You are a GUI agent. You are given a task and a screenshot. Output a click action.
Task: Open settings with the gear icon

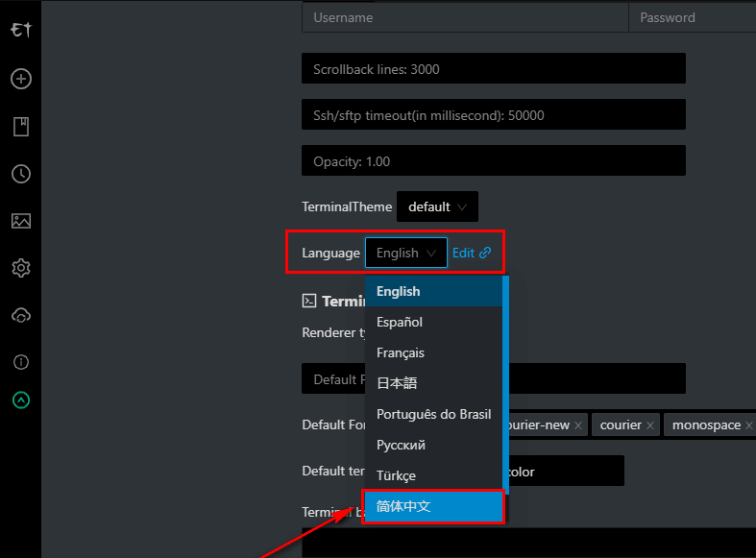coord(20,268)
